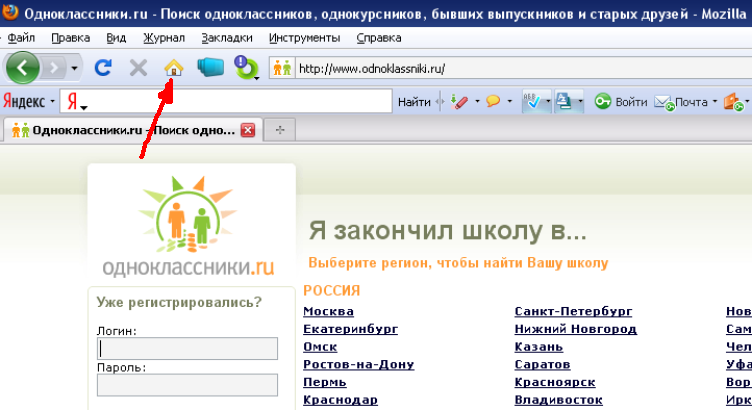Viewport: 752px width, 410px height.
Task: Click the highlighter marker icon
Action: [x=459, y=102]
